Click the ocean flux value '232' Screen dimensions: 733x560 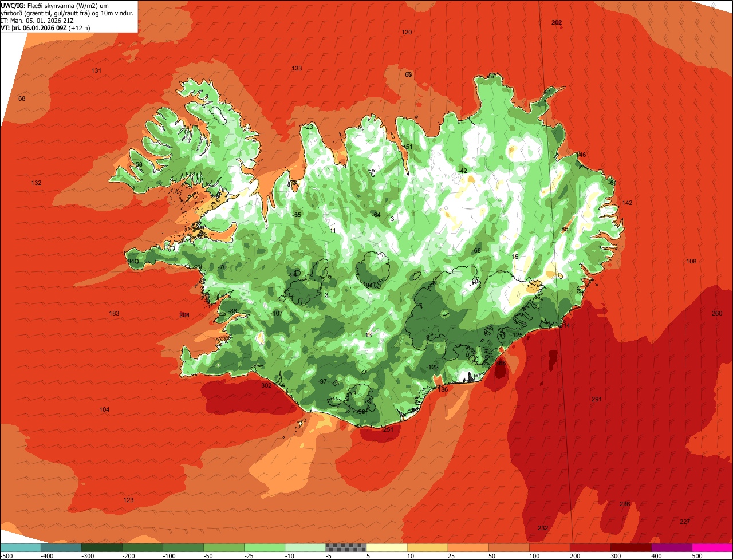(543, 528)
